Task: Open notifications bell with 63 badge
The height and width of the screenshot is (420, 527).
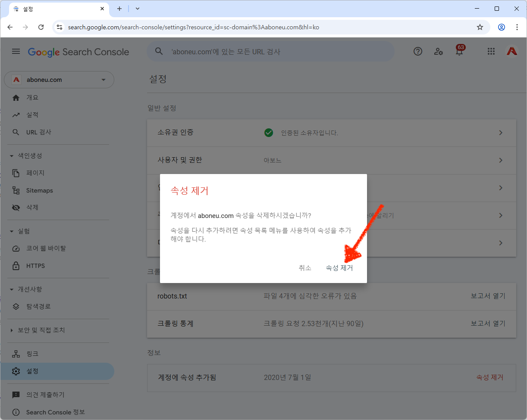Action: pyautogui.click(x=460, y=51)
